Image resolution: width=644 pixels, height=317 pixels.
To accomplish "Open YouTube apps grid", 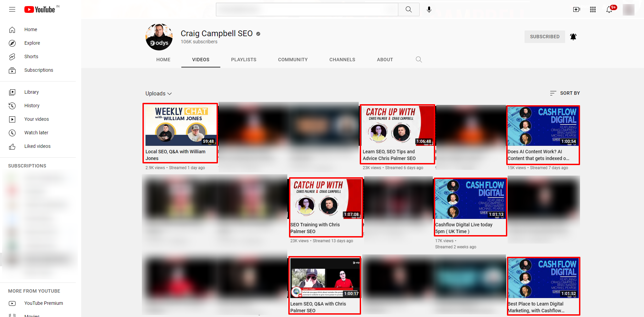I will tap(593, 9).
